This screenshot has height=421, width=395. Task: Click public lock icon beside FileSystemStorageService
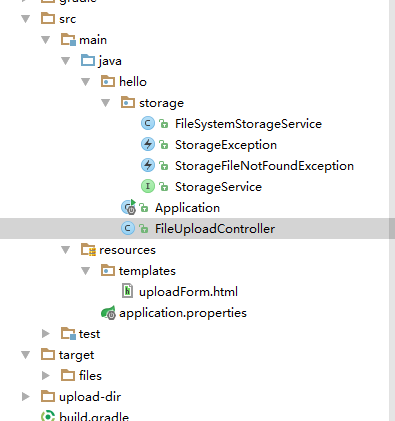[x=163, y=124]
